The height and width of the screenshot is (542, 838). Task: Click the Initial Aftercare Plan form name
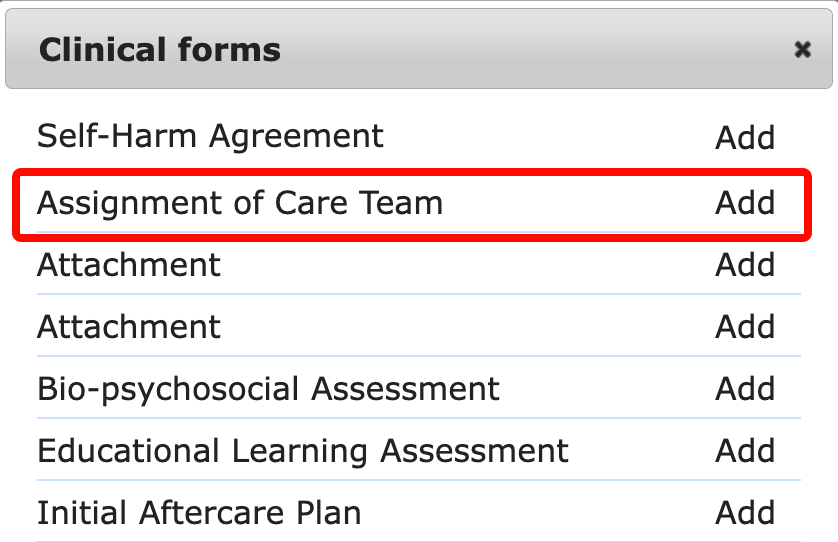click(x=199, y=513)
